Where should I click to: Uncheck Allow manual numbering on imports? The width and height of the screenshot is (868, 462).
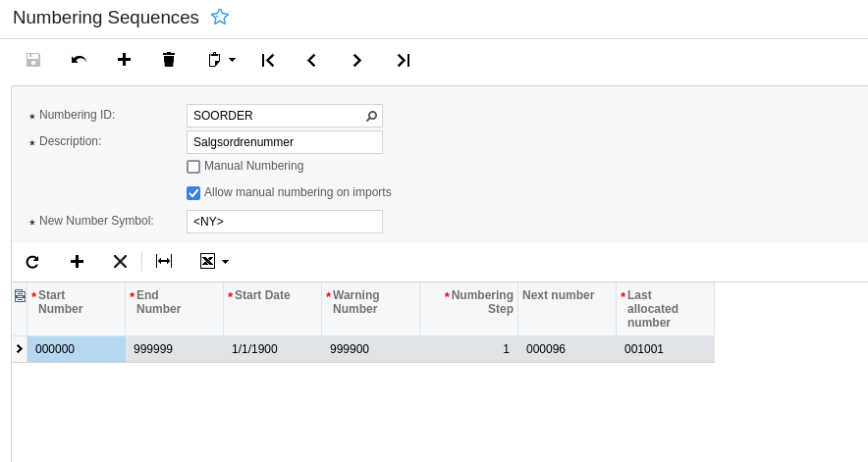[x=193, y=193]
